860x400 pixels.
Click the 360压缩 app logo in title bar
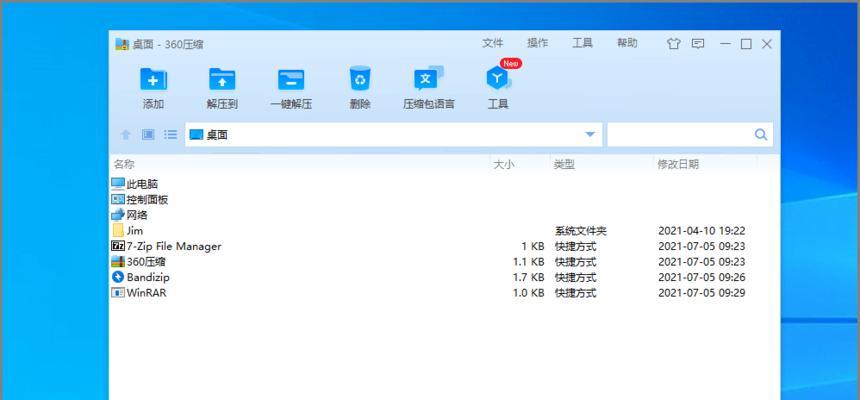[x=122, y=44]
